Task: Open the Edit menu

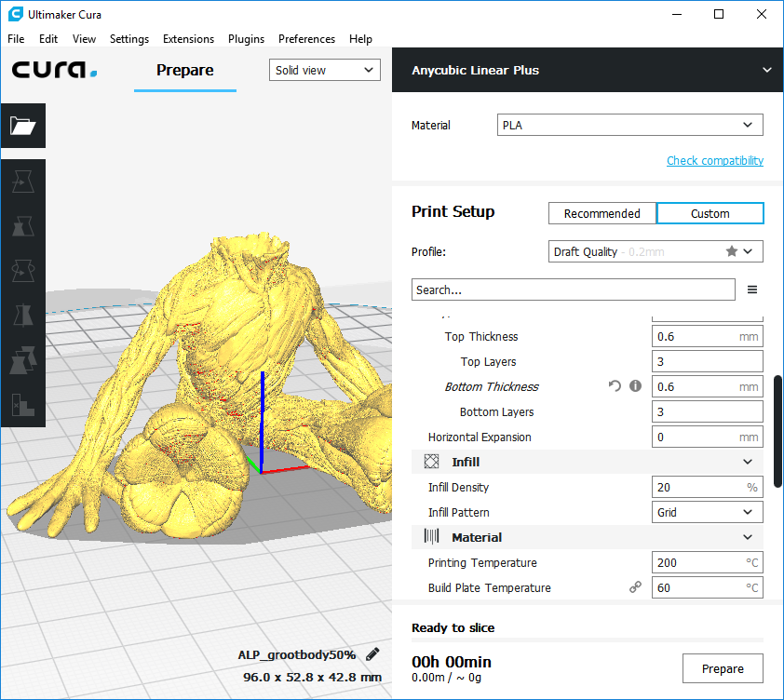Action: tap(48, 38)
